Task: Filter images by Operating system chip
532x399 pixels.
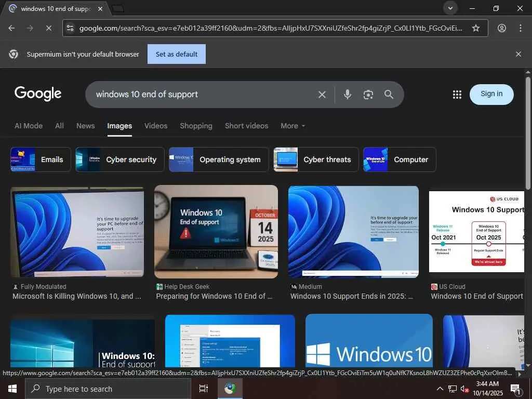Action: click(219, 159)
